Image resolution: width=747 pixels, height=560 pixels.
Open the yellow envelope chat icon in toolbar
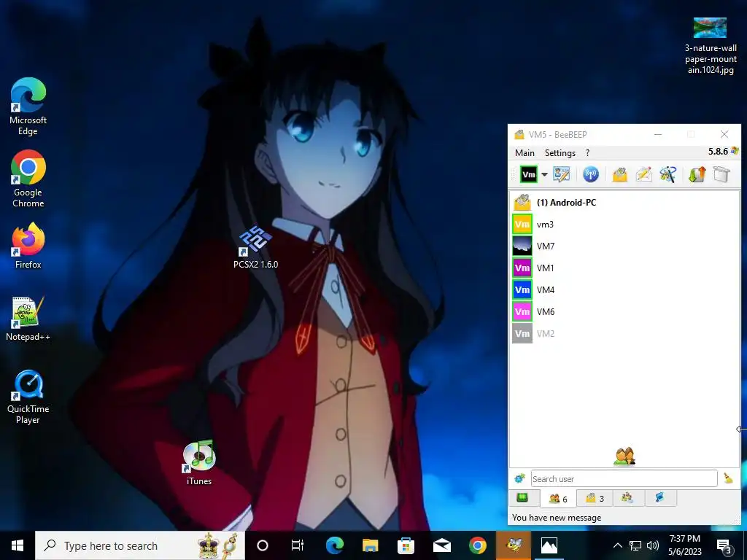[x=619, y=174]
